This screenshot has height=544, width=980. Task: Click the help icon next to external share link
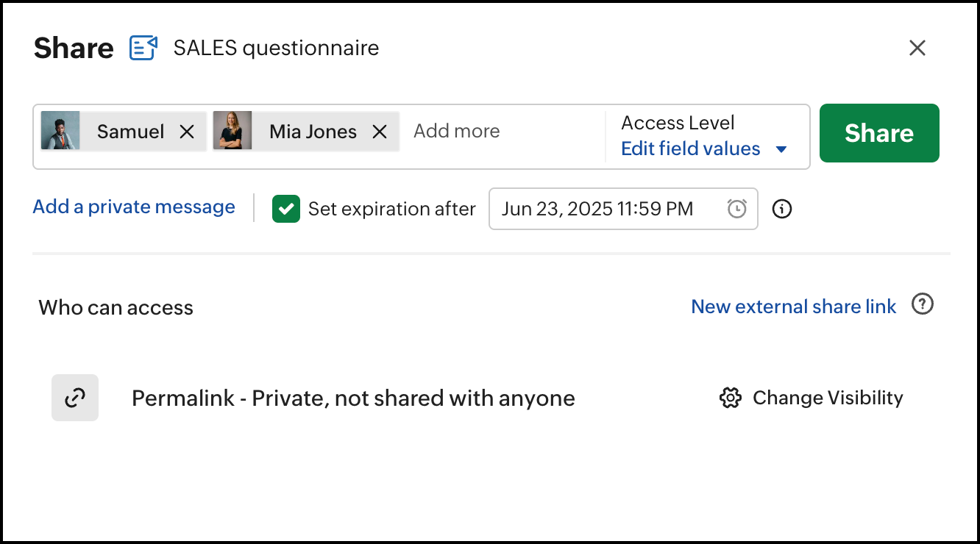922,304
